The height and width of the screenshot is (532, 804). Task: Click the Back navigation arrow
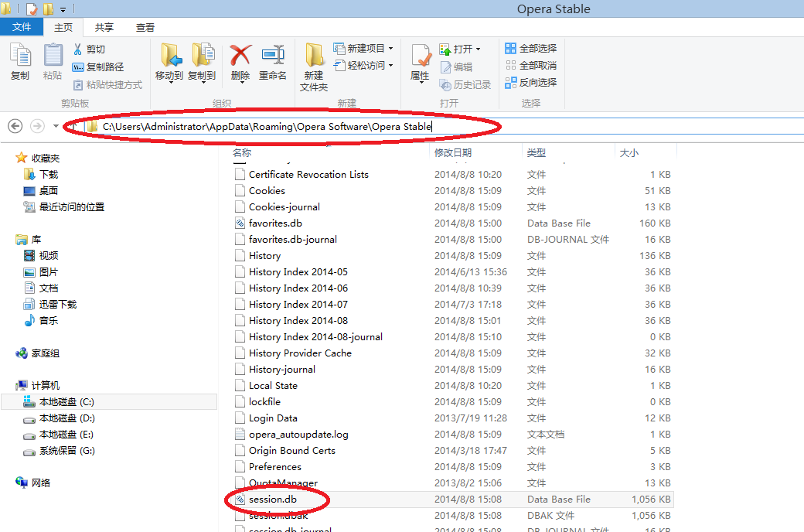click(x=15, y=126)
